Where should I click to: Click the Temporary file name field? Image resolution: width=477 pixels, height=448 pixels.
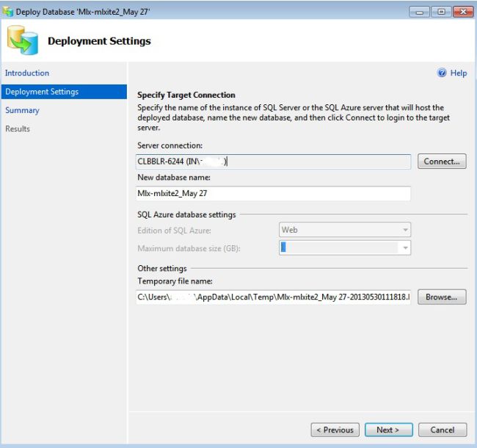(273, 297)
